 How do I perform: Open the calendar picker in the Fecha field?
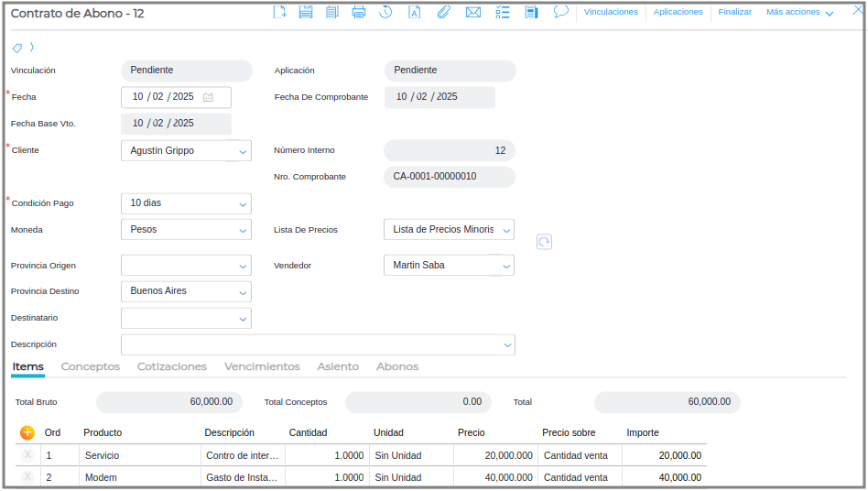click(209, 97)
